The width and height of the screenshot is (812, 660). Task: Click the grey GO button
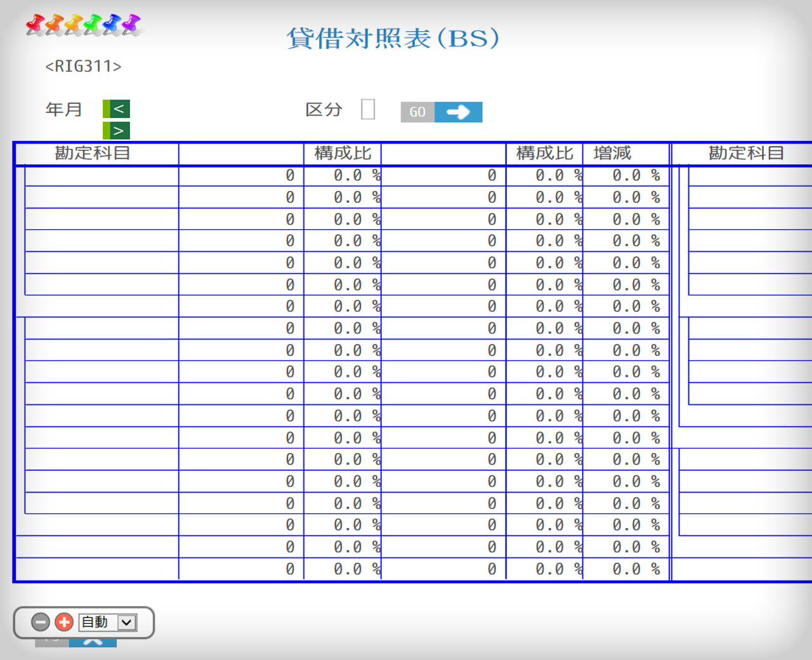tap(417, 112)
